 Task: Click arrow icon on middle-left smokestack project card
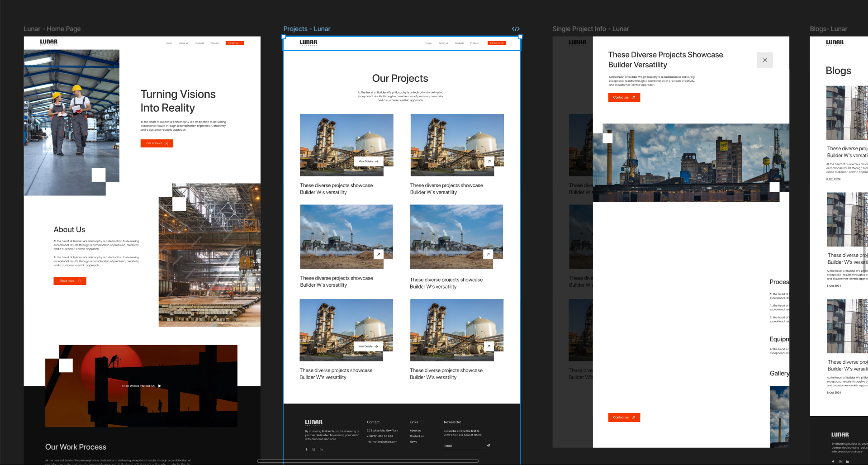379,254
